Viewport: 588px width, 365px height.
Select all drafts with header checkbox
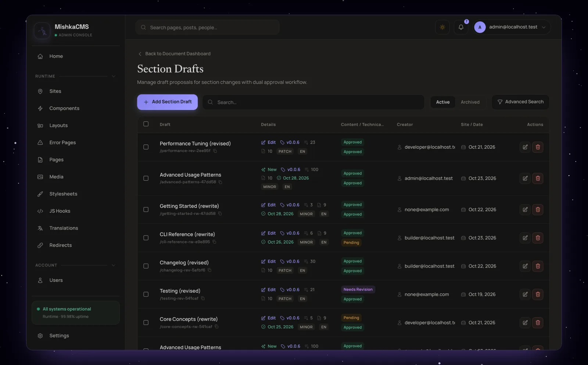coord(146,124)
